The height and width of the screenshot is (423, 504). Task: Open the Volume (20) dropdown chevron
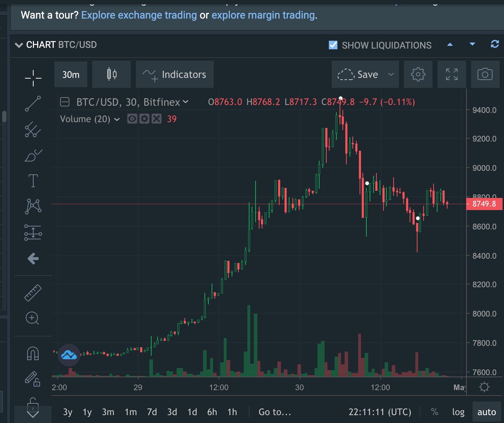click(x=117, y=119)
